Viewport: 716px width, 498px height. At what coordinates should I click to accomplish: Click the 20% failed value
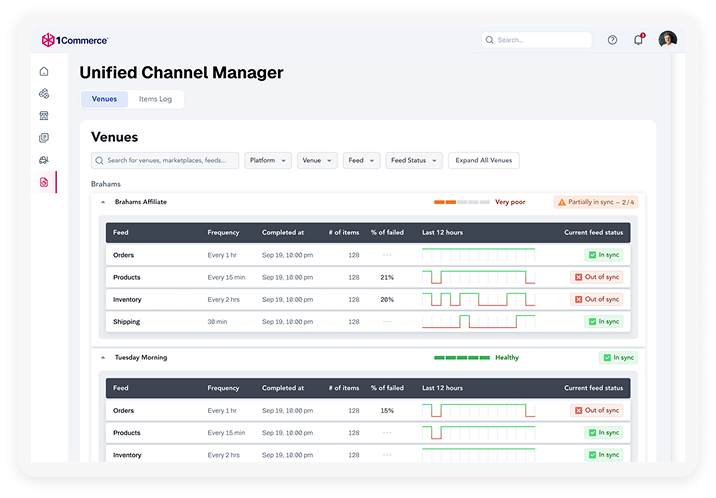click(x=387, y=300)
